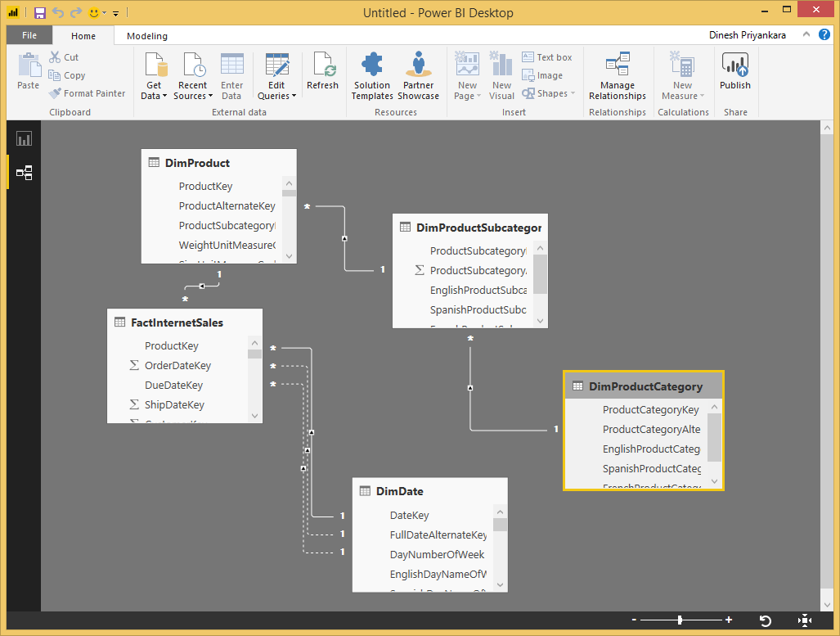Click the DimProductCategory scroll down arrow
840x636 pixels.
(x=715, y=481)
